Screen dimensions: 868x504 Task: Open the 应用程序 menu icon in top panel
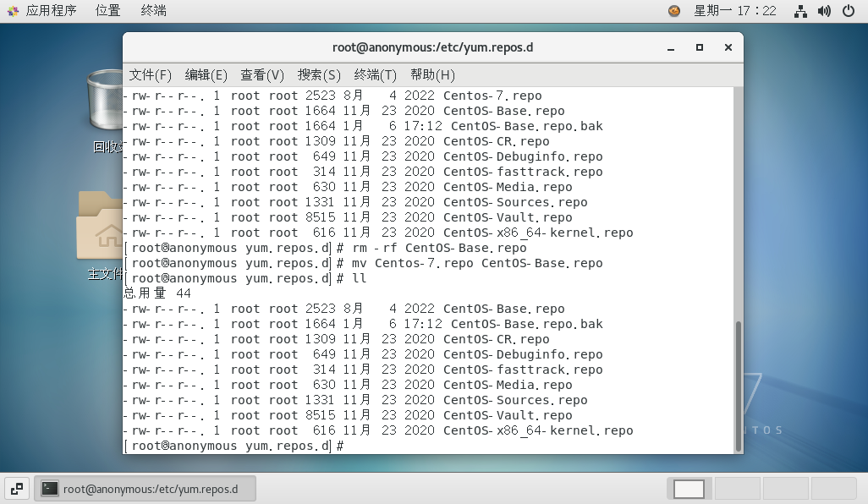13,10
